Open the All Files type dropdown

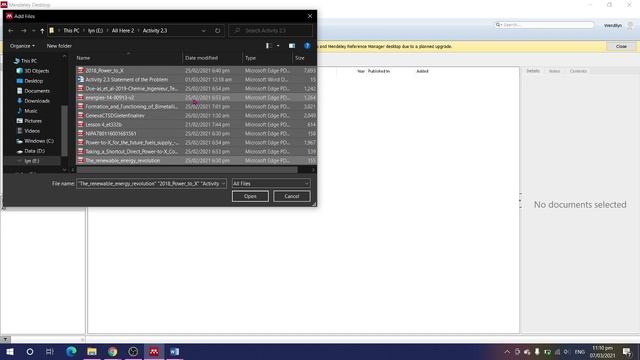pos(271,184)
